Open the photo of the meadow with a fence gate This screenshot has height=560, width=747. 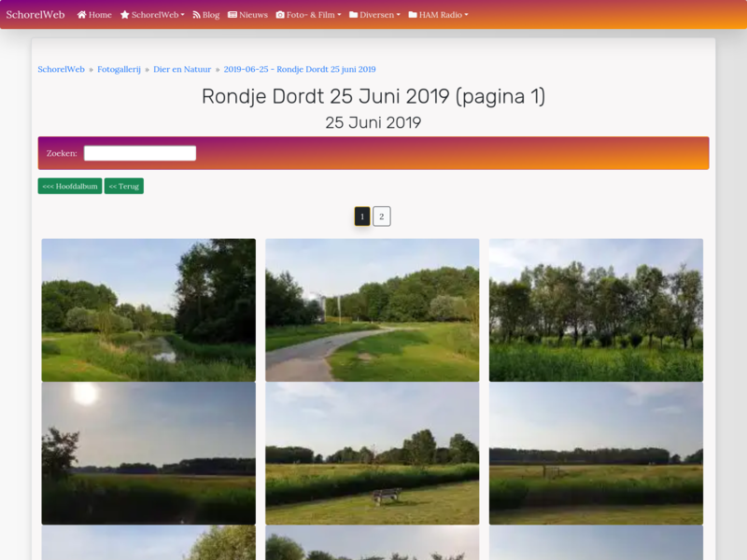[596, 454]
